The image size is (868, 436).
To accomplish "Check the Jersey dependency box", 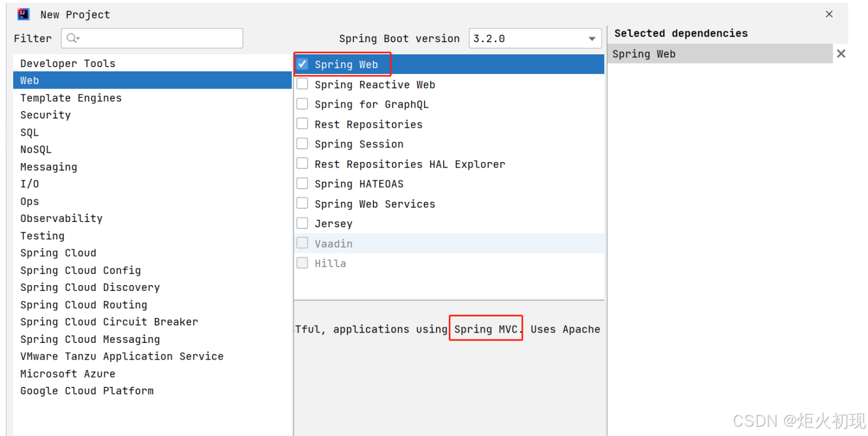I will pos(302,223).
